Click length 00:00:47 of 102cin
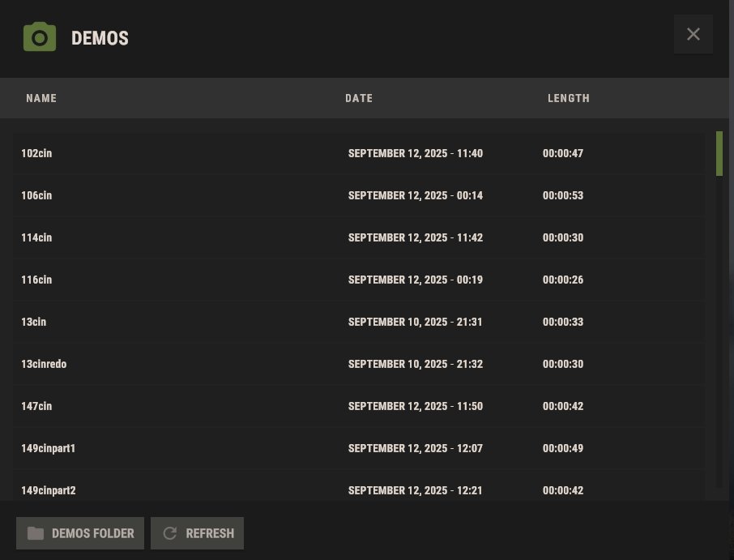734x560 pixels. [x=563, y=154]
